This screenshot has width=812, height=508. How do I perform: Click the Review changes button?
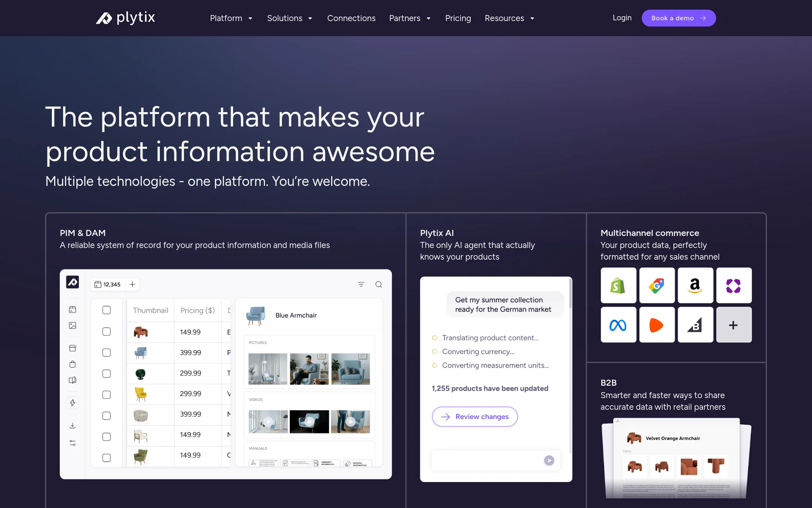475,417
